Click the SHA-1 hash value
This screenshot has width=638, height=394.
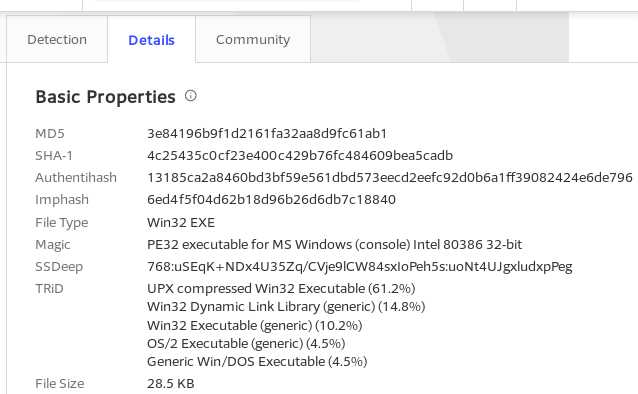coord(300,155)
